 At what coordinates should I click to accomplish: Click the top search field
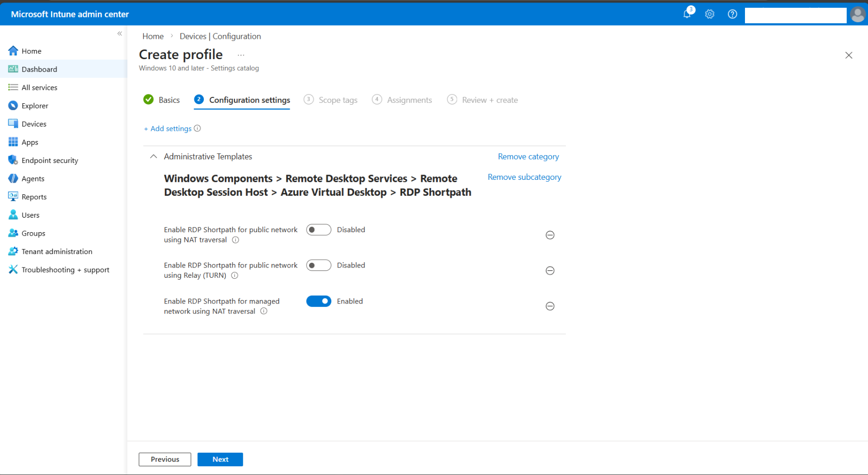tap(795, 15)
